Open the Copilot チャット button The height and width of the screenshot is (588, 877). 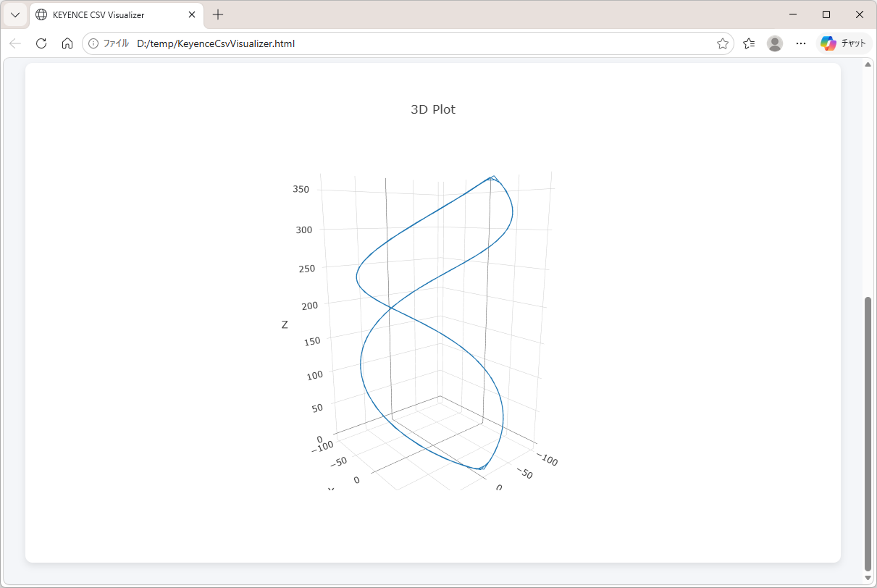844,43
